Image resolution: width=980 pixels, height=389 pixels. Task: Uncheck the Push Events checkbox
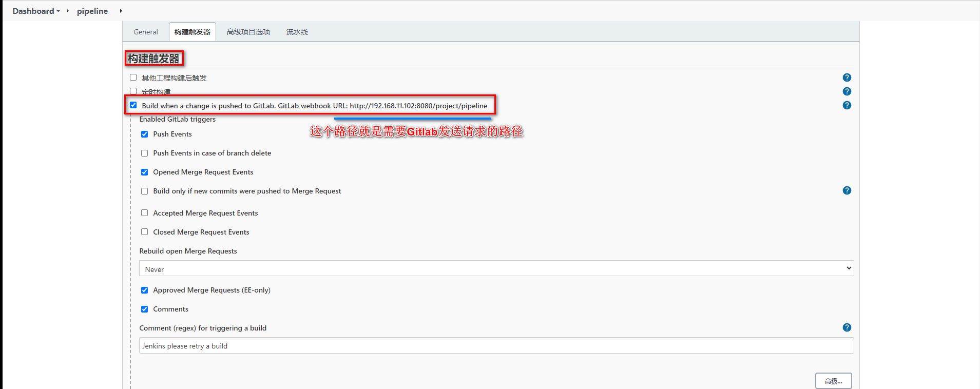tap(145, 134)
